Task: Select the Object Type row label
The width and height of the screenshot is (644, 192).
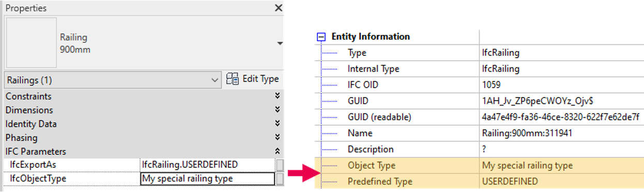Action: pyautogui.click(x=372, y=165)
